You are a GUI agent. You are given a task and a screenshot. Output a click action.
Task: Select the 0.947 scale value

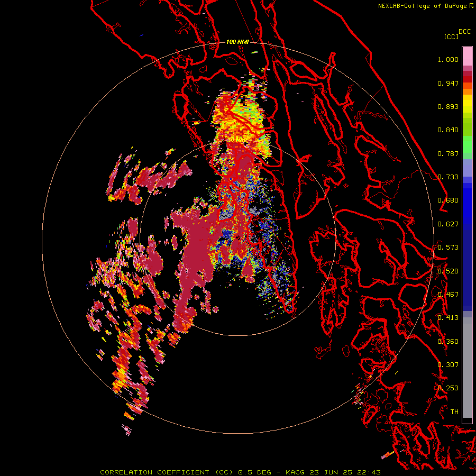click(x=448, y=83)
